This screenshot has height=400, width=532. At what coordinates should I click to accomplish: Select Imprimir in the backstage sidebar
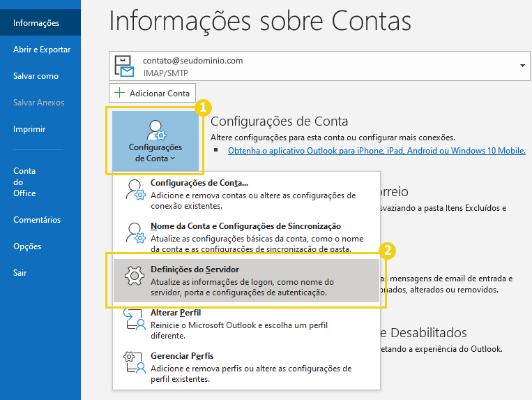(x=29, y=129)
